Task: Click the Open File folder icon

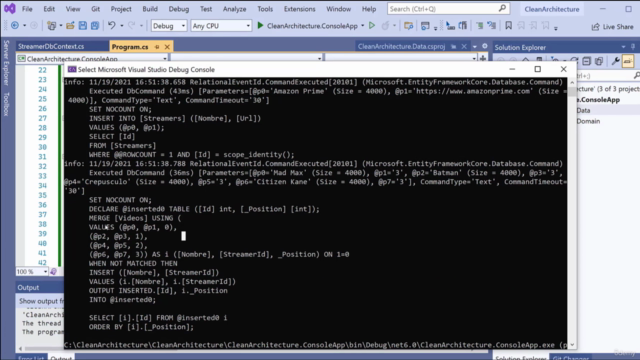Action: tap(70, 26)
